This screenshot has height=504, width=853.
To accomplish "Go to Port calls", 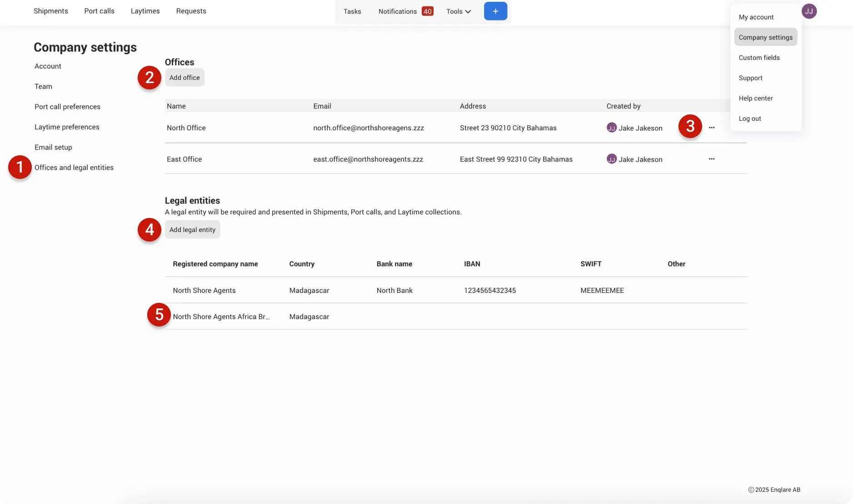I will (x=100, y=11).
